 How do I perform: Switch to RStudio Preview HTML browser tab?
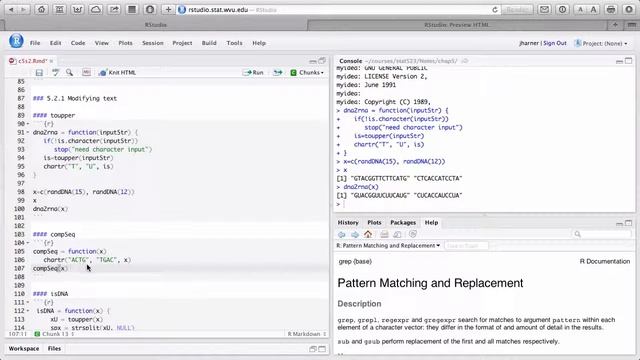point(456,25)
